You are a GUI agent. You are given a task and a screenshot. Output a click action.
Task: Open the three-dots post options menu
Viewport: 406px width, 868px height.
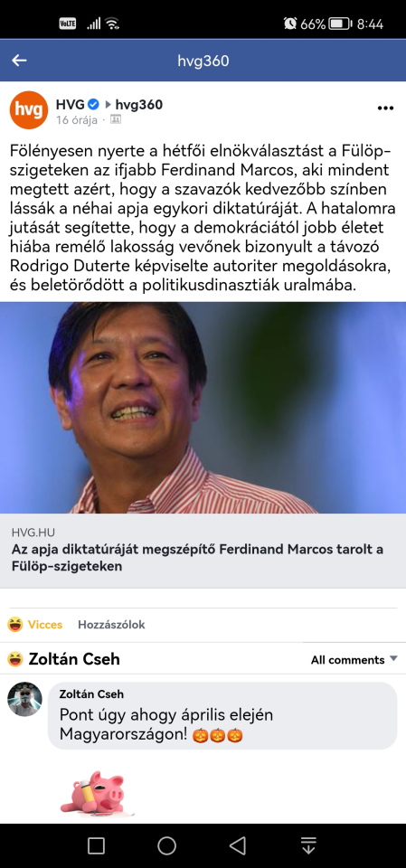click(x=385, y=108)
